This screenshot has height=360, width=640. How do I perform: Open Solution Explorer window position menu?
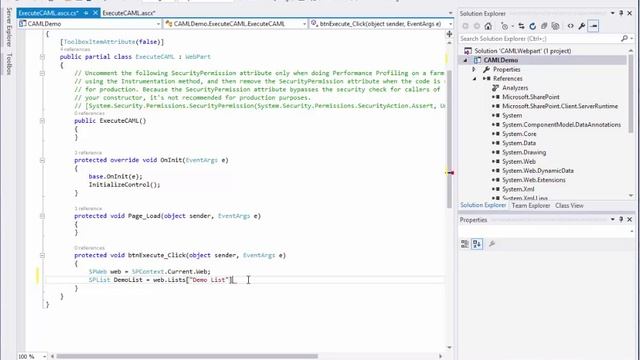[612, 13]
